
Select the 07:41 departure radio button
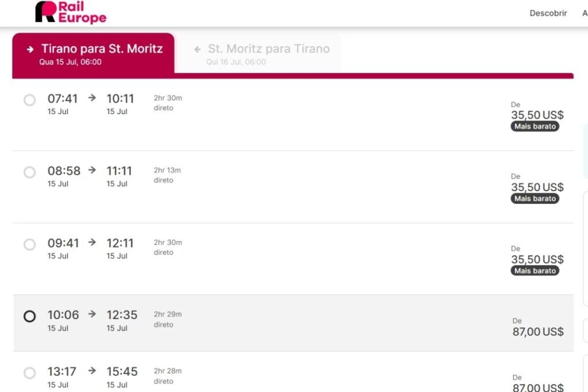[29, 100]
